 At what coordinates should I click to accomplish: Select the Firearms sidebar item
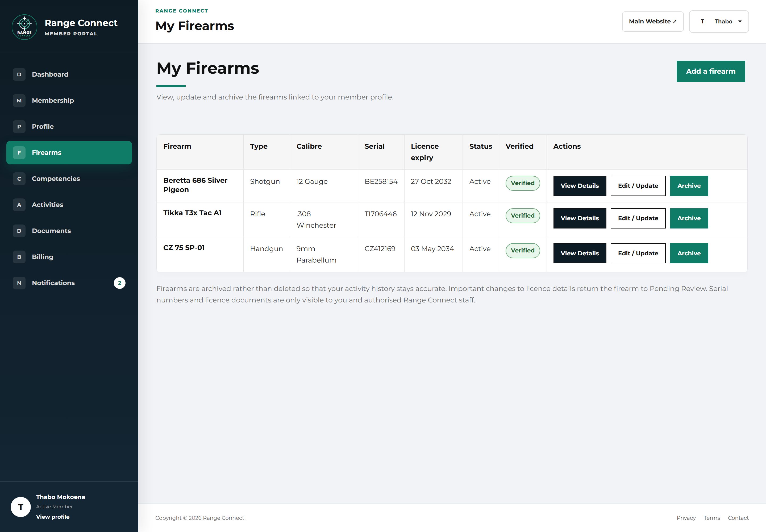(69, 153)
